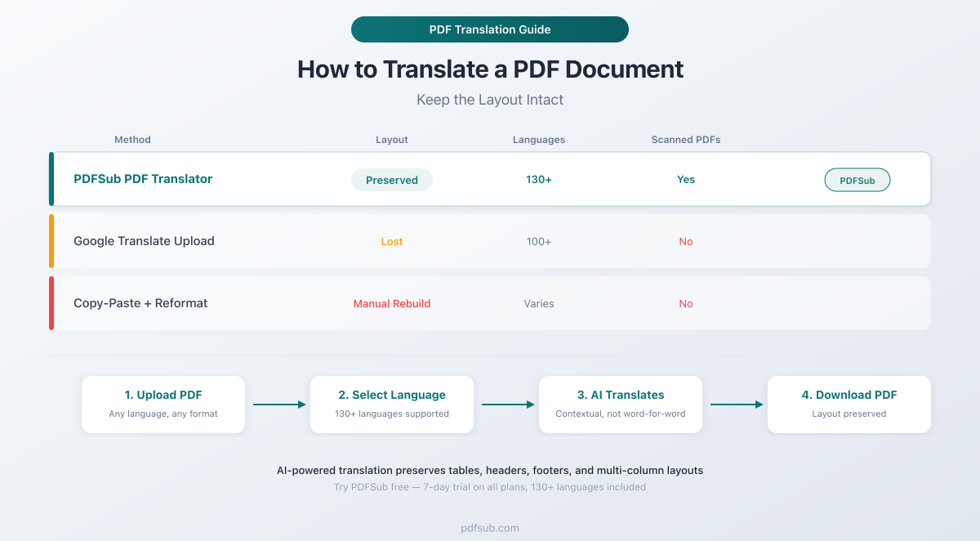Select the Preserved layout pill
Viewport: 980px width, 541px height.
click(x=392, y=180)
